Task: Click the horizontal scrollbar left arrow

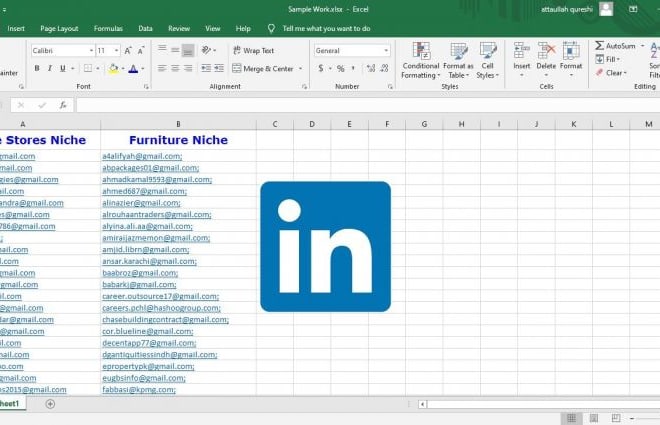Action: coord(422,404)
